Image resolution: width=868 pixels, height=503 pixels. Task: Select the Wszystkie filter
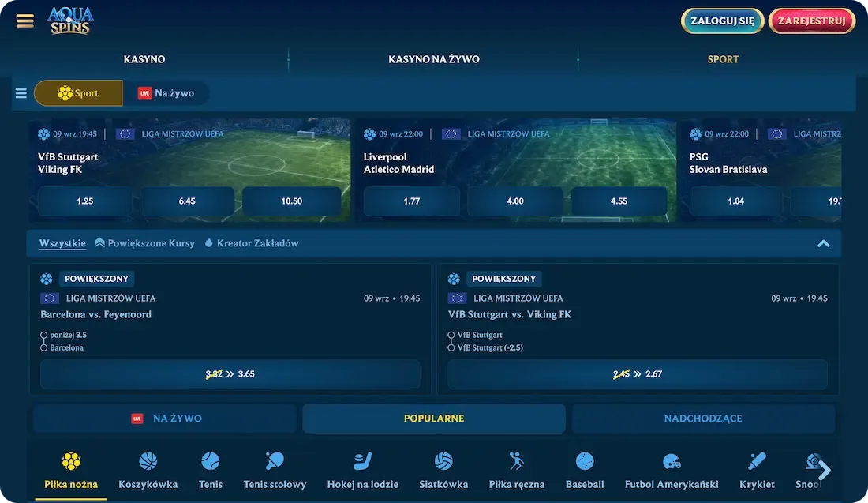point(62,243)
